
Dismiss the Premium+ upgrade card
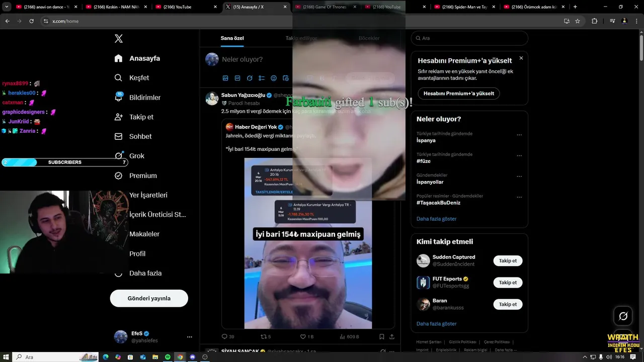click(521, 58)
